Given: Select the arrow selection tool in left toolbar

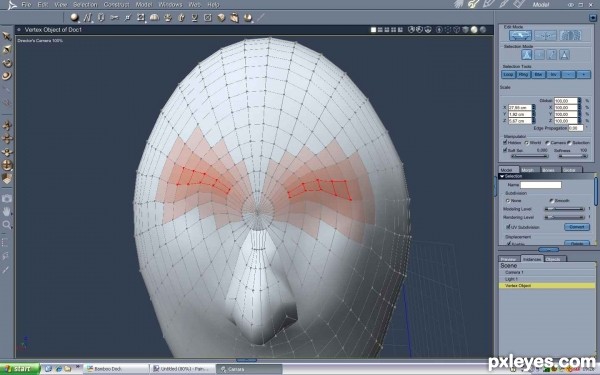Looking at the screenshot, I should pos(7,36).
